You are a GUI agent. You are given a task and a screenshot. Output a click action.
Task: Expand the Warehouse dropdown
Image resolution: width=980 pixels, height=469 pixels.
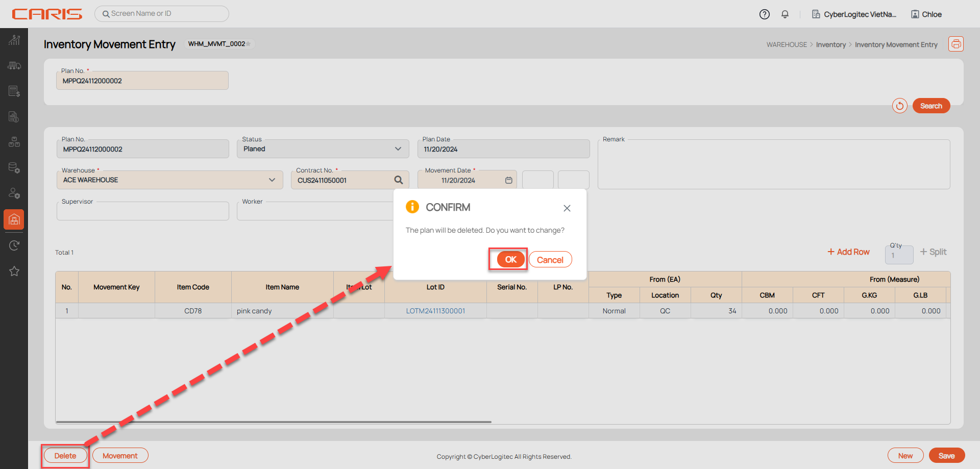pyautogui.click(x=272, y=180)
